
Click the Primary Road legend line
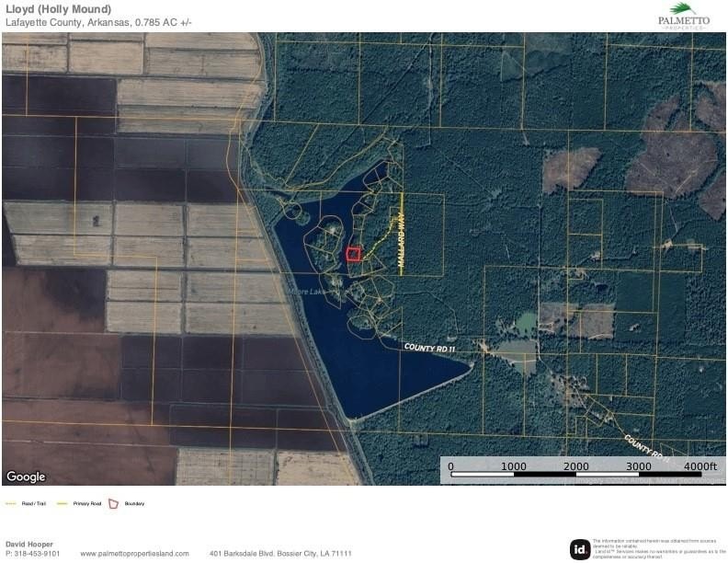tap(63, 504)
